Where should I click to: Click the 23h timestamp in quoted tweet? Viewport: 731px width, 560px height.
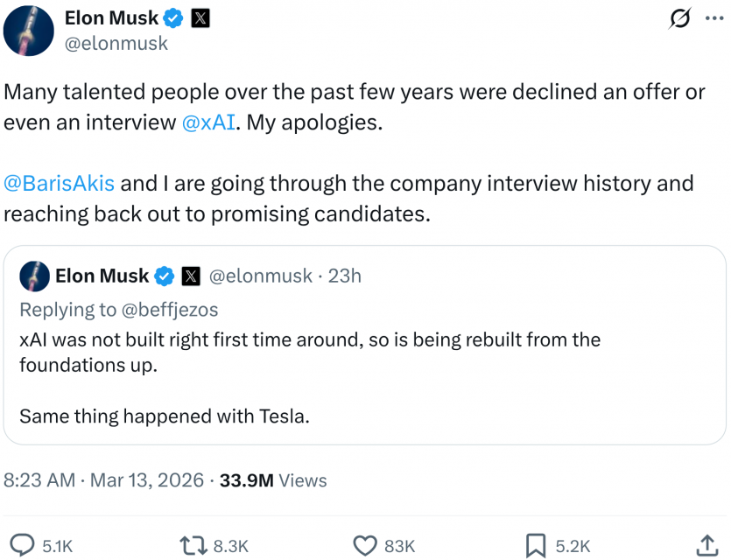pos(345,276)
